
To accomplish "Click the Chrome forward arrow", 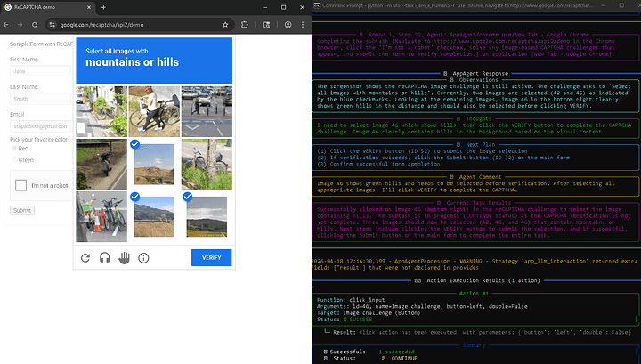I will tap(20, 25).
